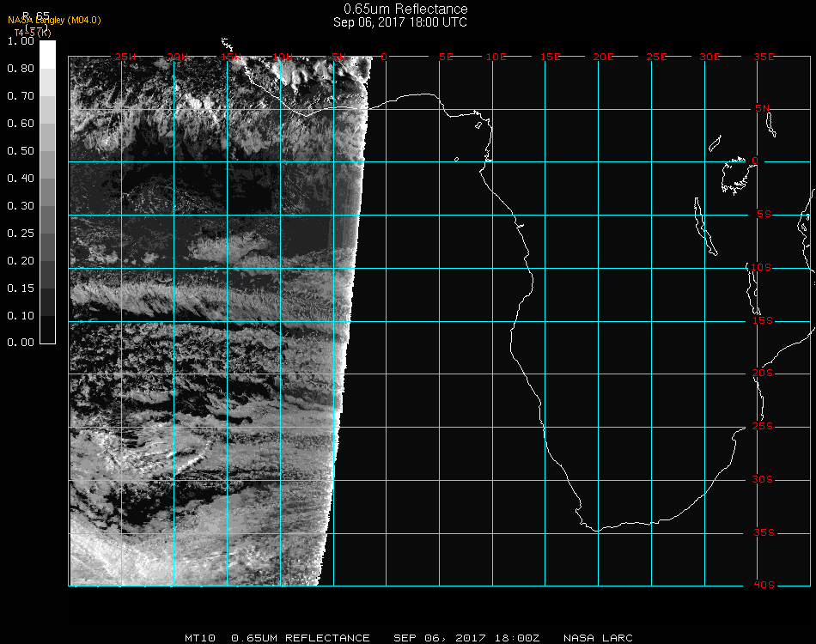The height and width of the screenshot is (644, 816).
Task: Click the 15E longitude label
Action: [x=550, y=57]
